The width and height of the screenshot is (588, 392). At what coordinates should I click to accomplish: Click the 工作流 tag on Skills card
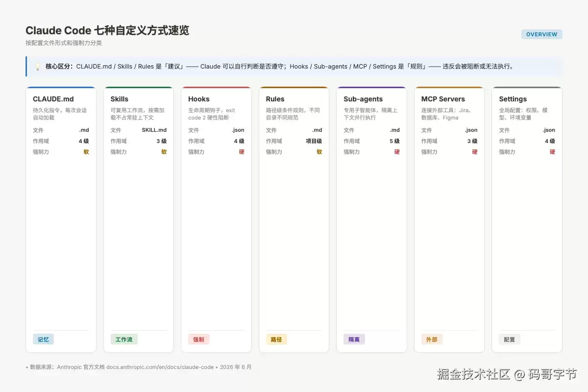124,339
